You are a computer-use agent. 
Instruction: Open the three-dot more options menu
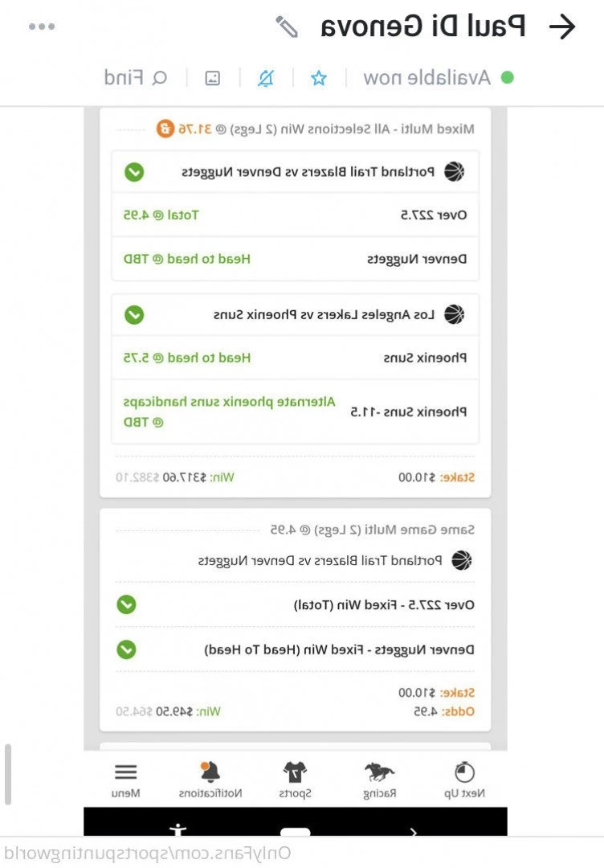(x=42, y=26)
